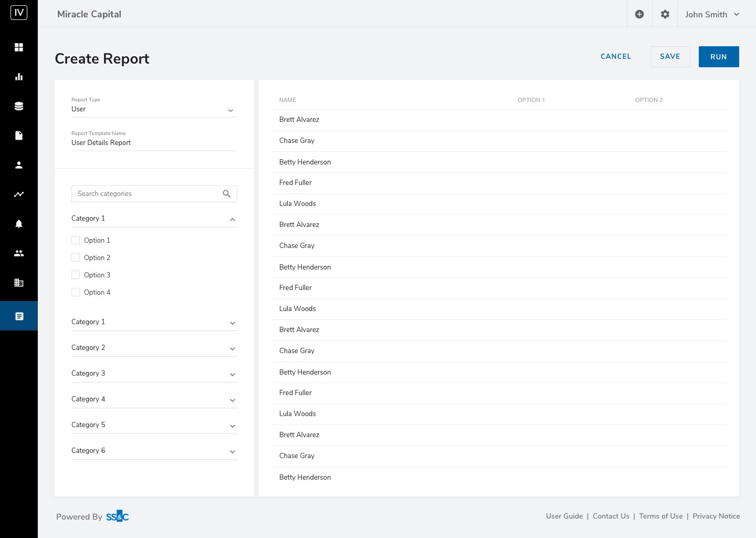Click the SS&C logo
This screenshot has height=538, width=756.
[x=118, y=516]
